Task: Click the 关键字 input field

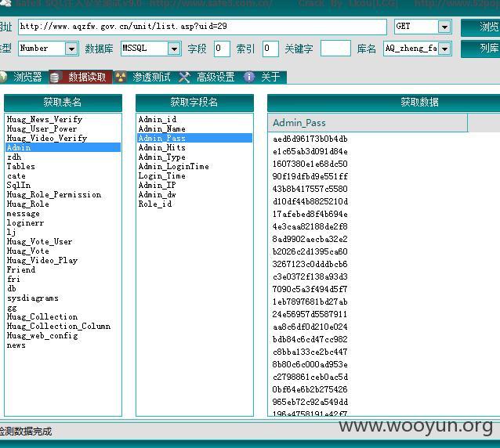Action: (x=335, y=49)
